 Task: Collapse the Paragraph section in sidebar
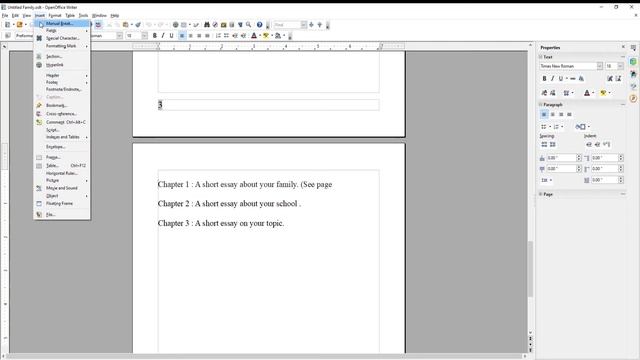click(541, 105)
